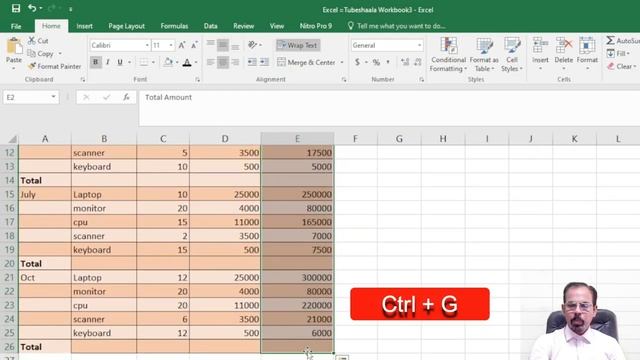
Task: Click Insert cells button
Action: coord(540,53)
